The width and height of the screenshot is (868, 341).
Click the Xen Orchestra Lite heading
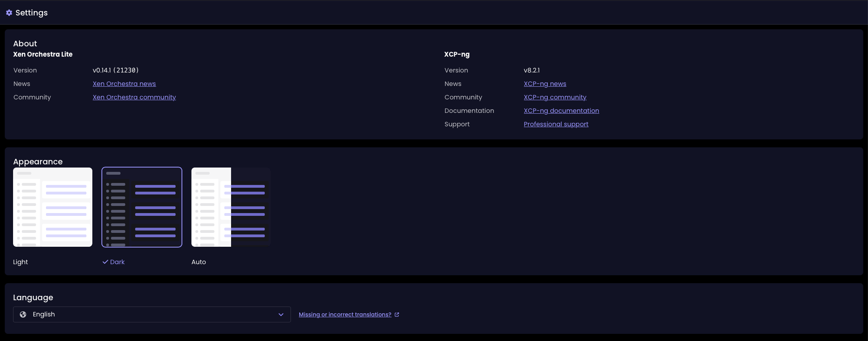coord(43,54)
